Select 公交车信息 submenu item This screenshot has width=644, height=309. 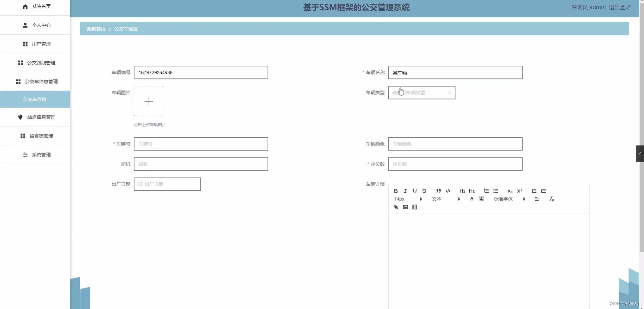click(x=35, y=99)
